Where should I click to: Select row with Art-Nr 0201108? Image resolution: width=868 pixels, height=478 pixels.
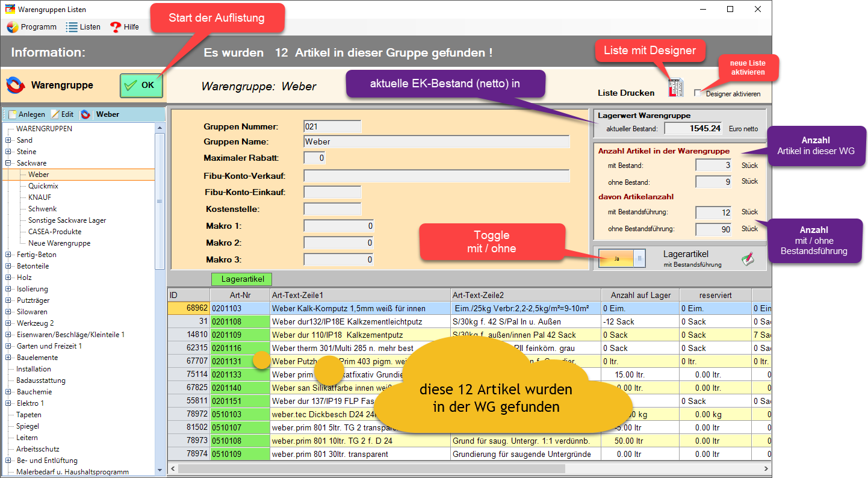coord(469,321)
